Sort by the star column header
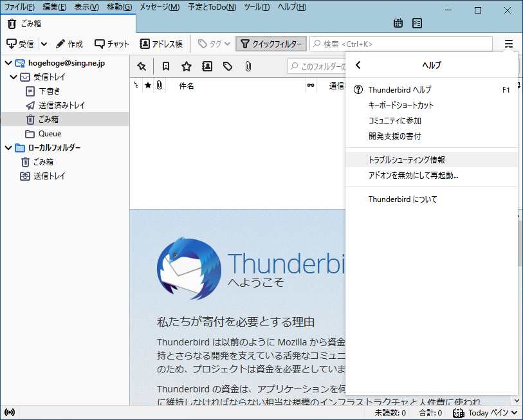The image size is (523, 420). [x=148, y=86]
